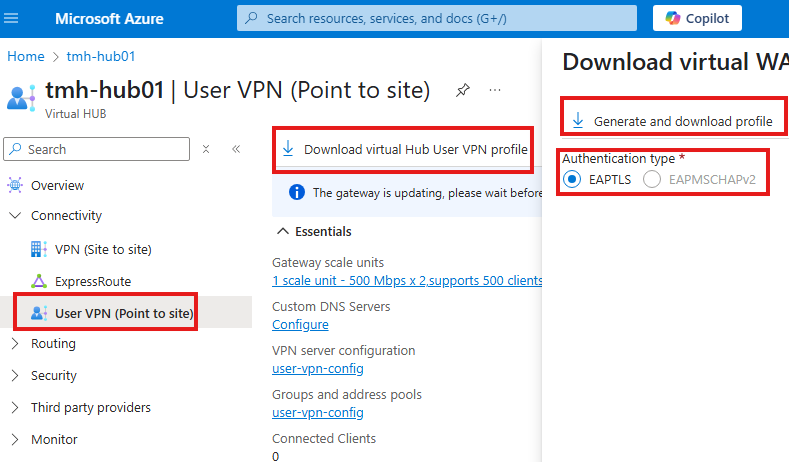The image size is (789, 462).
Task: Click the ExpressRoute triangle icon
Action: [39, 281]
